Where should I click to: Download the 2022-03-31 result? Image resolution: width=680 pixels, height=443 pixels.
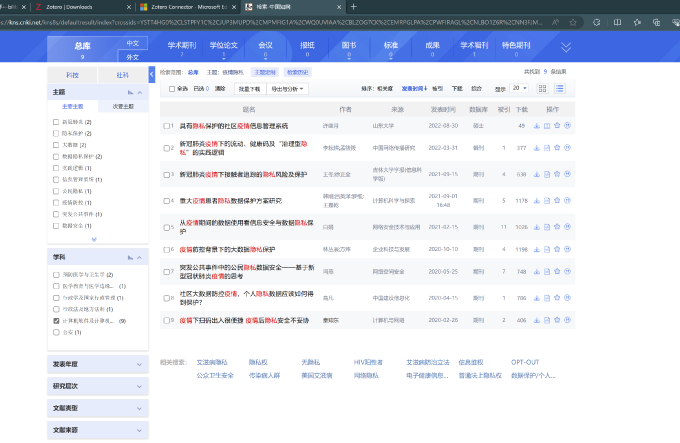click(536, 148)
